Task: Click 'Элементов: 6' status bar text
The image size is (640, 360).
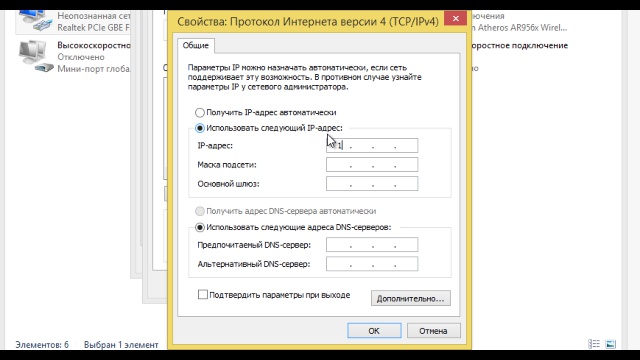Action: coord(42,345)
